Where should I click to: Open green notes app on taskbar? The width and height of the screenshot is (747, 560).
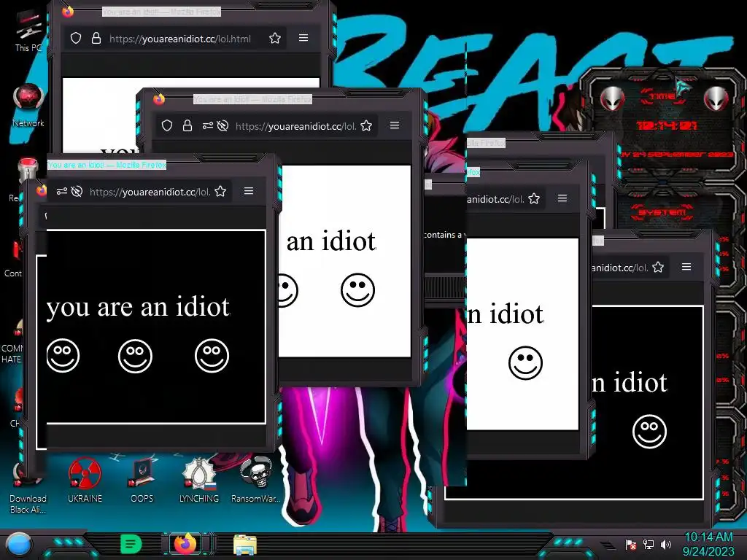pos(131,544)
